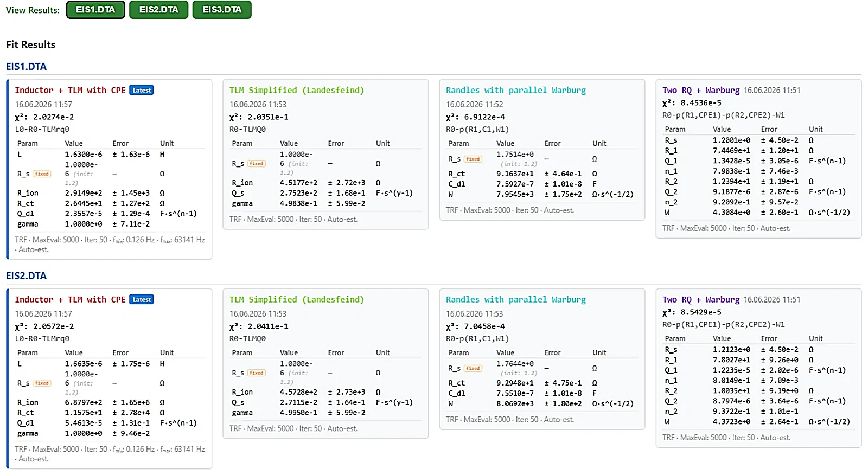Viewport: 868px width, 475px height.
Task: Click the fixed tag on R_s in EIS1 Inductor card
Action: pos(42,174)
